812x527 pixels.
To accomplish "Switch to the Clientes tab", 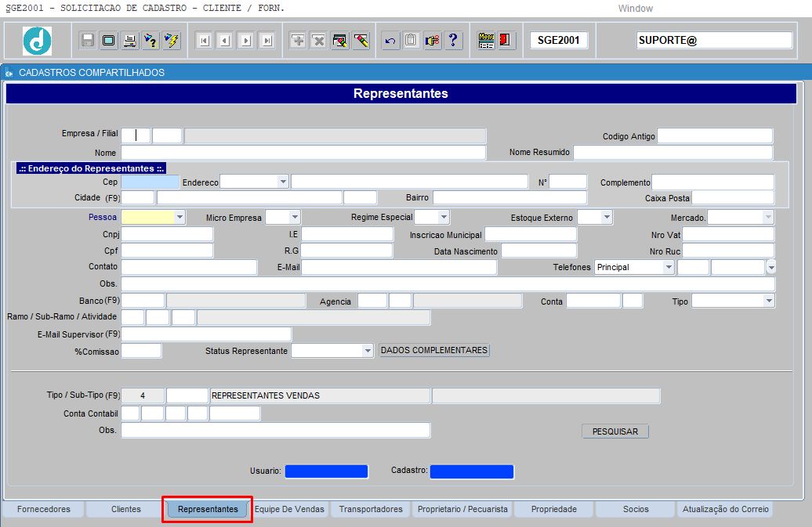I will click(x=126, y=510).
